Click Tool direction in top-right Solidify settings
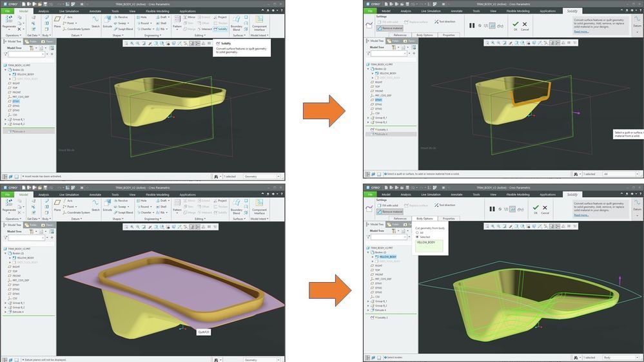This screenshot has width=644, height=362. pyautogui.click(x=445, y=21)
